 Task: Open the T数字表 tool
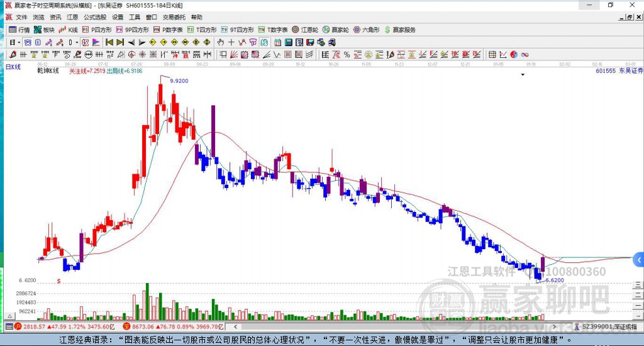[x=273, y=30]
